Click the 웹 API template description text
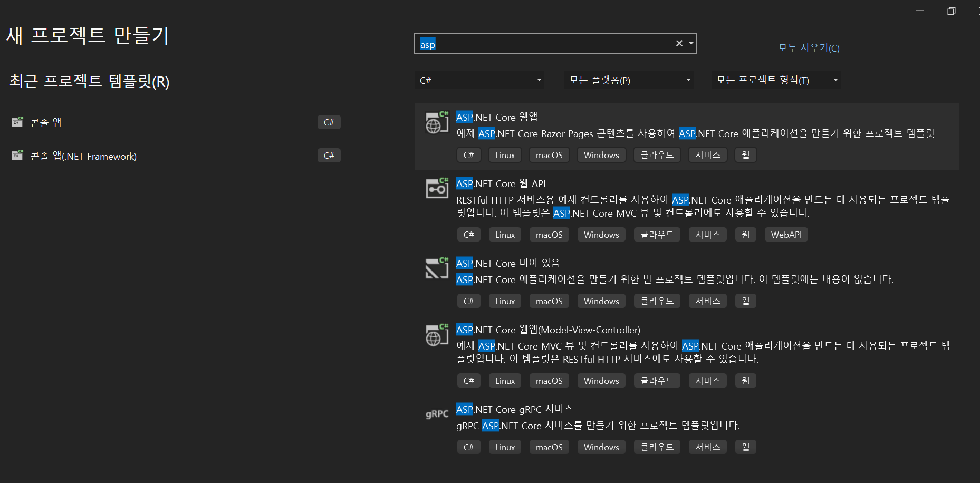Screen dimensions: 980x483 (703, 206)
